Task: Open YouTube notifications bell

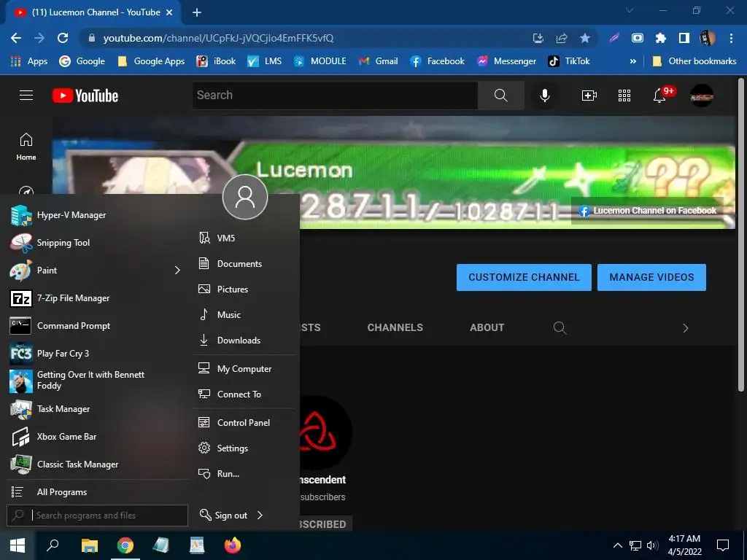Action: pyautogui.click(x=659, y=96)
